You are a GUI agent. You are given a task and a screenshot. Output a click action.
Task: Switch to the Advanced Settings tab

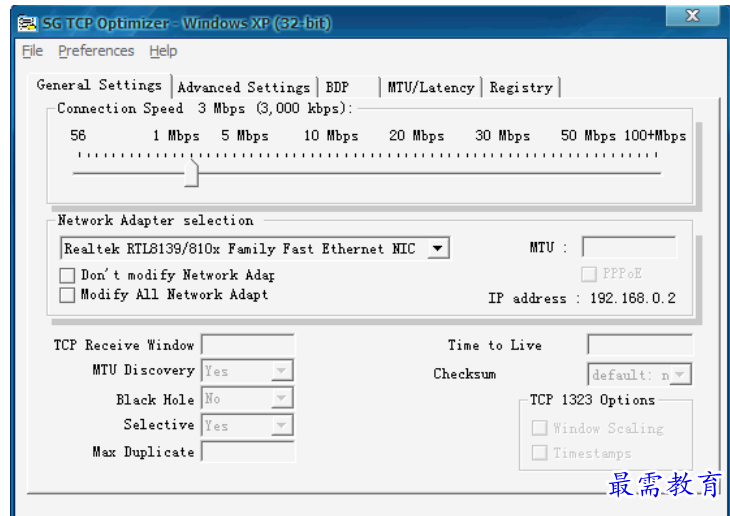coord(243,88)
